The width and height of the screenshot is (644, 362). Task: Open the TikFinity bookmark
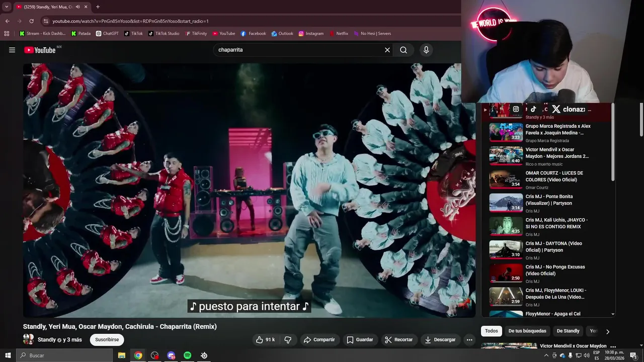click(x=196, y=34)
